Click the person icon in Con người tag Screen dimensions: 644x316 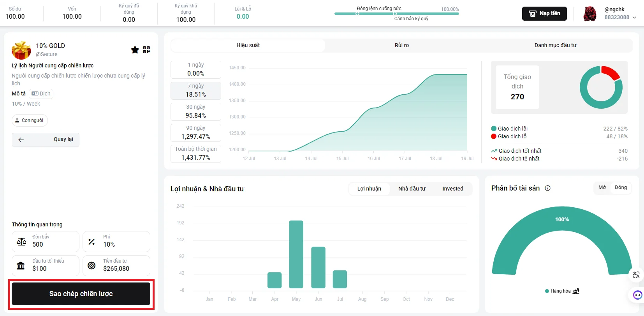17,120
